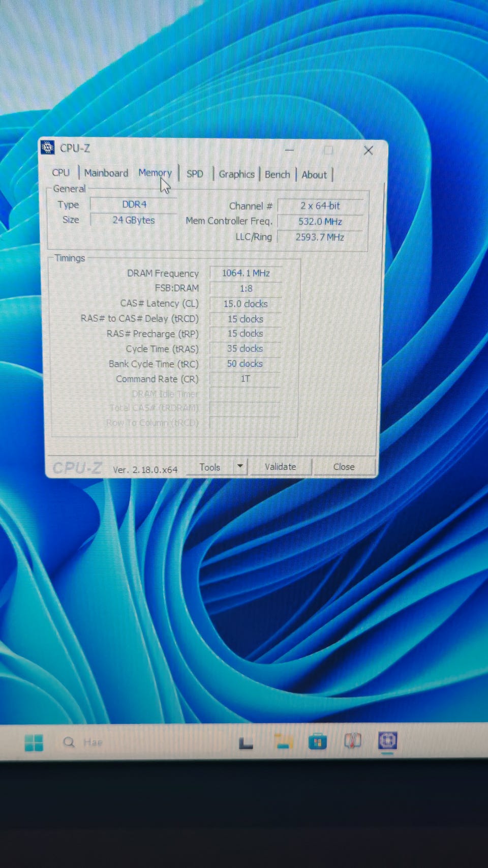Click the 2593.7 MHz LLC/Ring value
Screen dimensions: 488x868
tap(320, 237)
